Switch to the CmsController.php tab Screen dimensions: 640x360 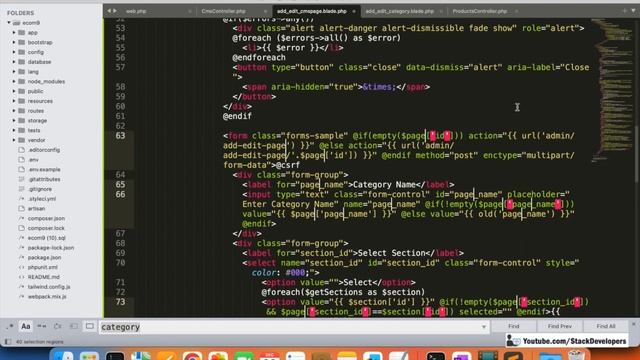coord(223,11)
